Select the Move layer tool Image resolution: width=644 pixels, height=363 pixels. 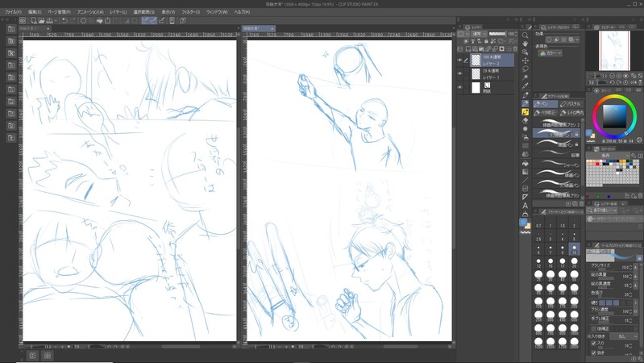click(x=525, y=60)
